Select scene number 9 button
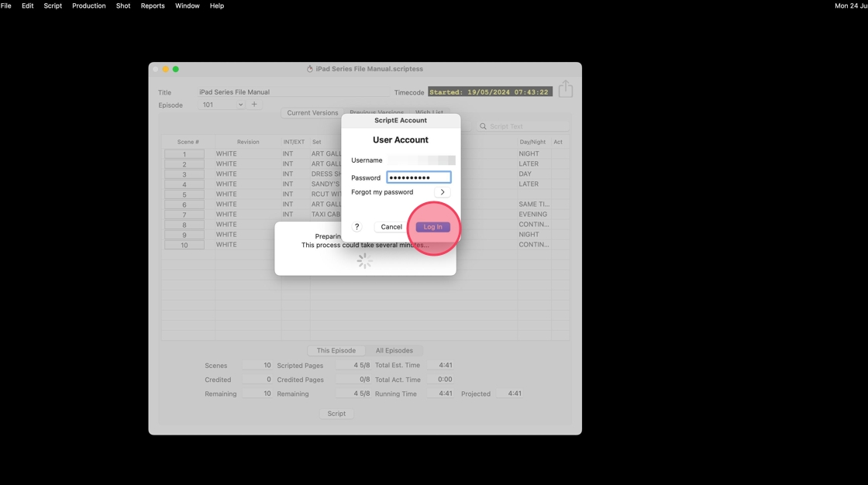 184,235
